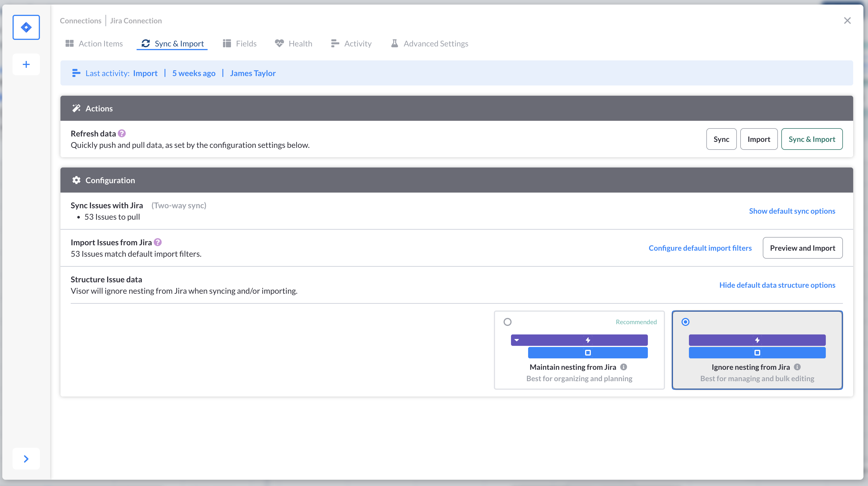Add a new connection with plus icon
This screenshot has width=868, height=486.
click(26, 64)
